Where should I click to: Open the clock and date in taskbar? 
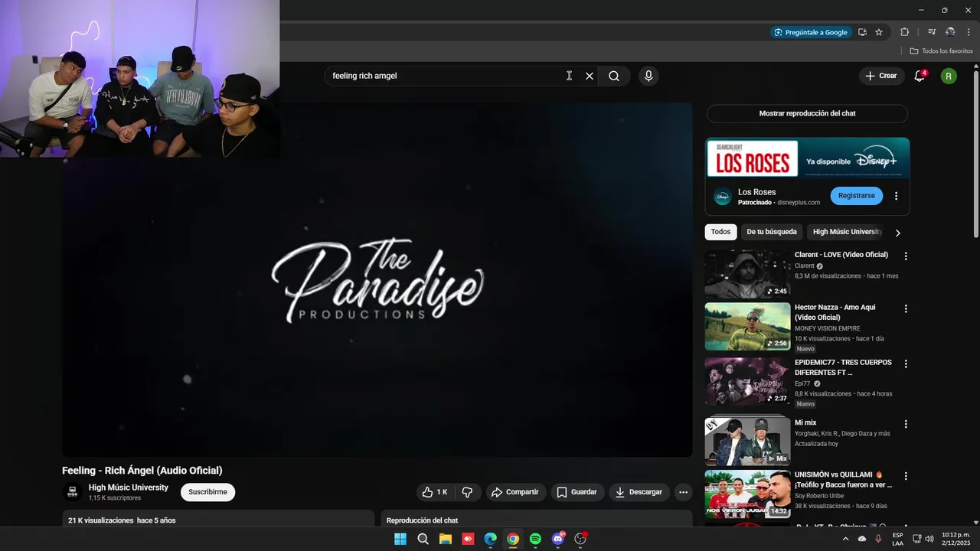click(956, 539)
